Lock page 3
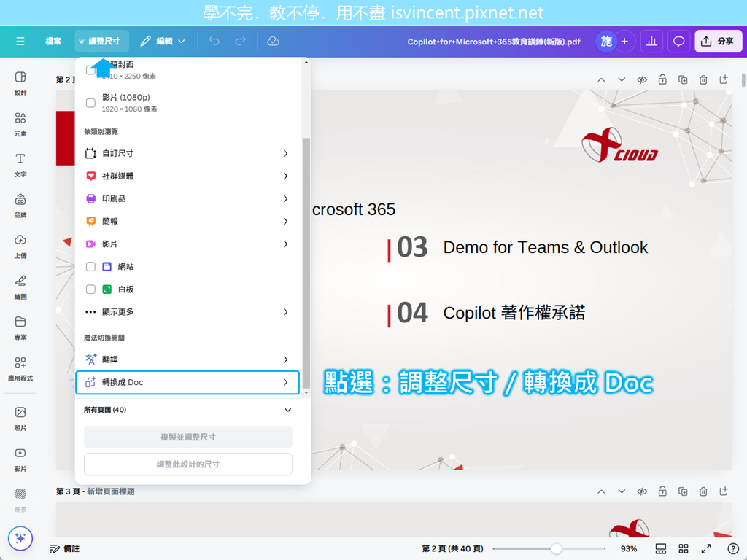This screenshot has height=560, width=747. (662, 491)
